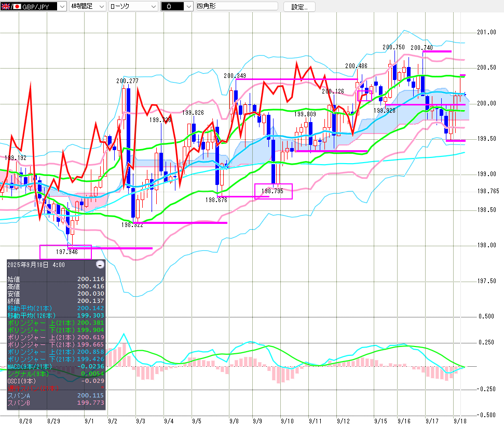Click the 200.750 high price label
The height and width of the screenshot is (426, 504).
point(393,47)
